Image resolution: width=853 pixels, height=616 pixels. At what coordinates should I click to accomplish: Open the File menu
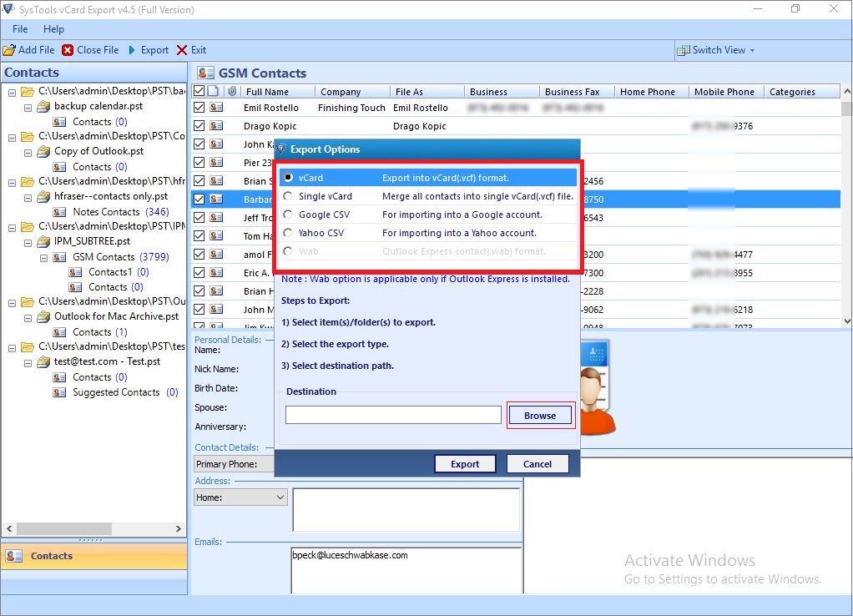click(20, 29)
